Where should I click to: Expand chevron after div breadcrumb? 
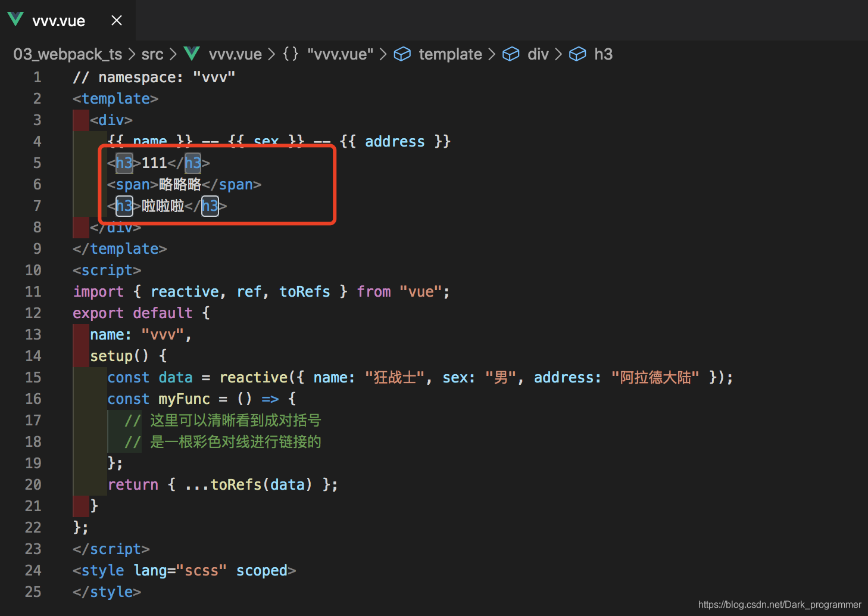coord(558,54)
